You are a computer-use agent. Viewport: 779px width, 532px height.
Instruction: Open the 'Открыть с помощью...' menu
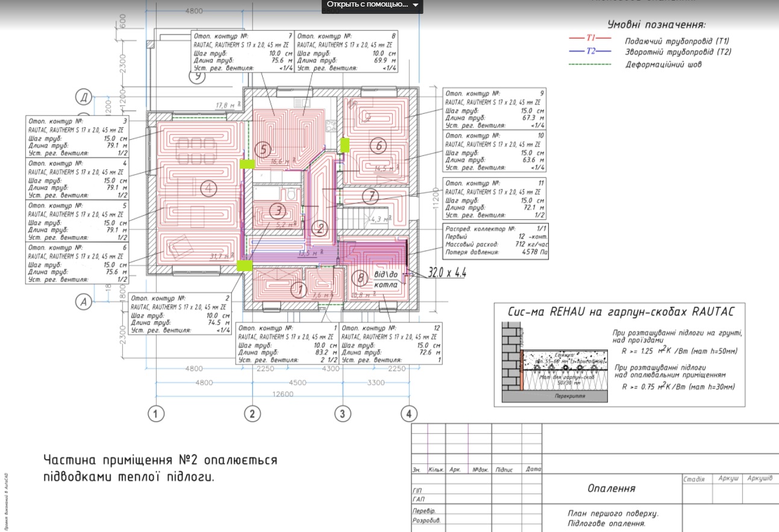[372, 5]
